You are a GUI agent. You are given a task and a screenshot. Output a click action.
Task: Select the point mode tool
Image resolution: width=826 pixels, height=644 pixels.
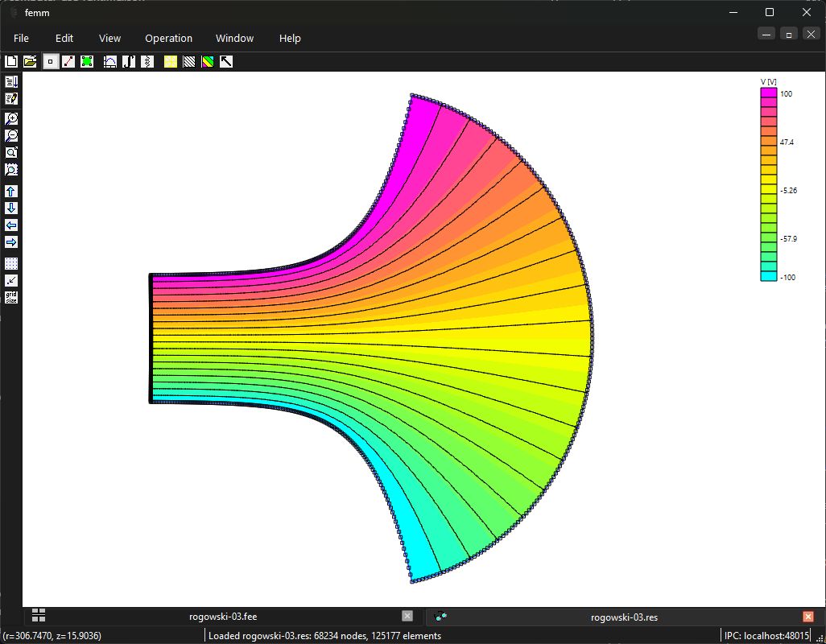(x=51, y=62)
